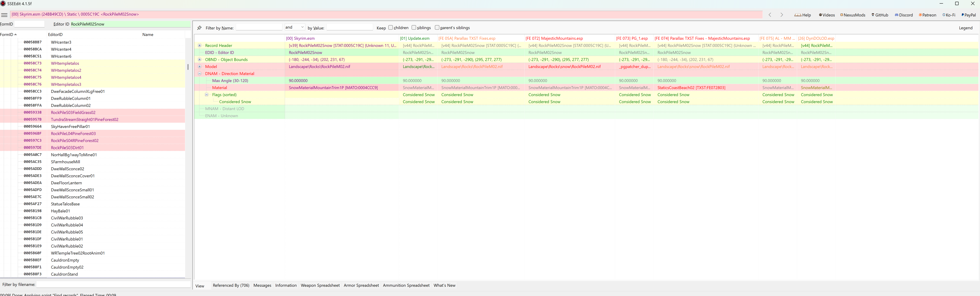The height and width of the screenshot is (296, 980).
Task: Open Help via the book icon
Action: coord(803,15)
